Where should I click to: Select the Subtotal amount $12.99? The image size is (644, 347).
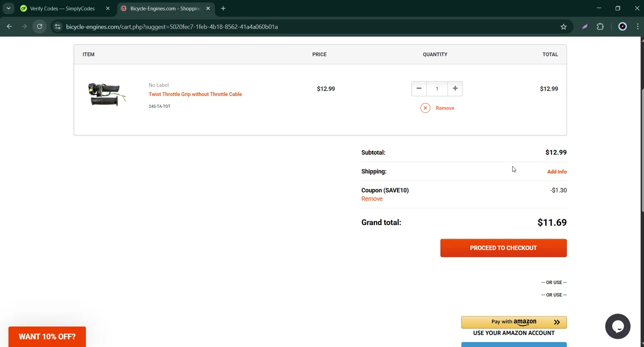(x=556, y=152)
